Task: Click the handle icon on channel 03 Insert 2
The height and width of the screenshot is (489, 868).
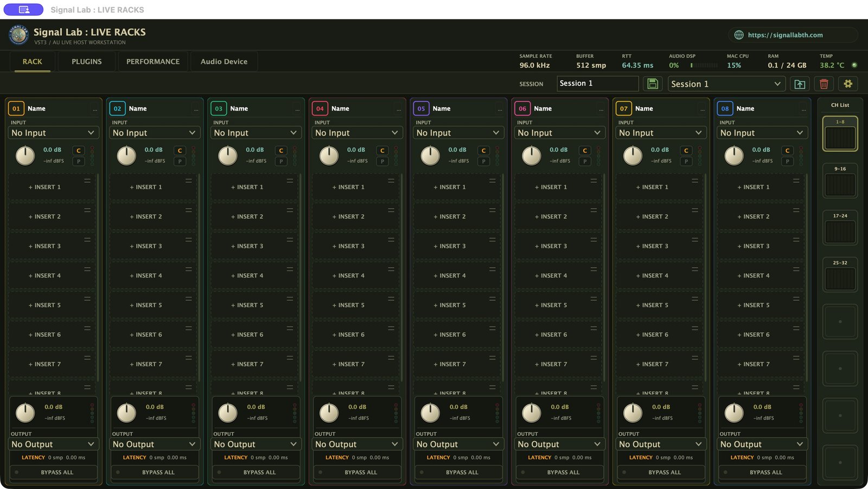Action: (290, 210)
